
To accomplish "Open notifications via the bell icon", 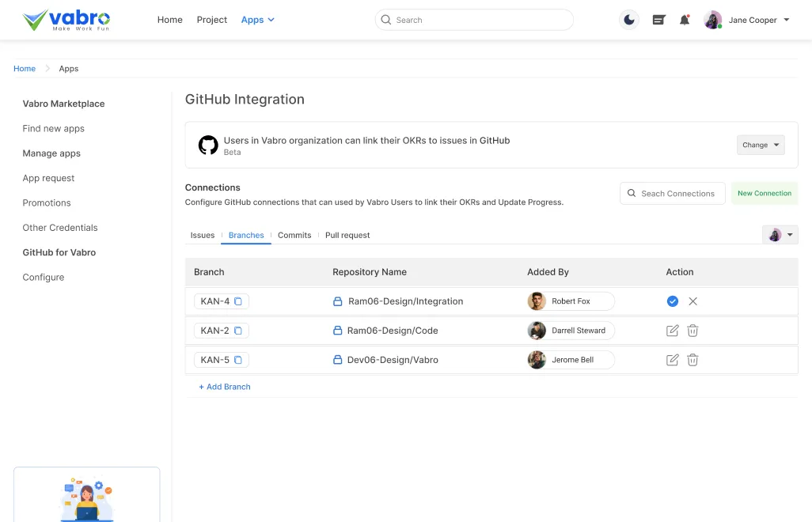I will click(684, 20).
